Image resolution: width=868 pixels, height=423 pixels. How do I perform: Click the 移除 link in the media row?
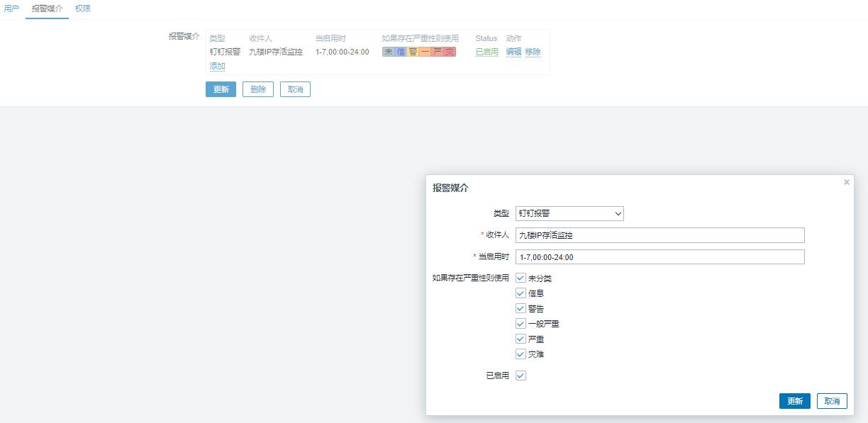(x=533, y=52)
